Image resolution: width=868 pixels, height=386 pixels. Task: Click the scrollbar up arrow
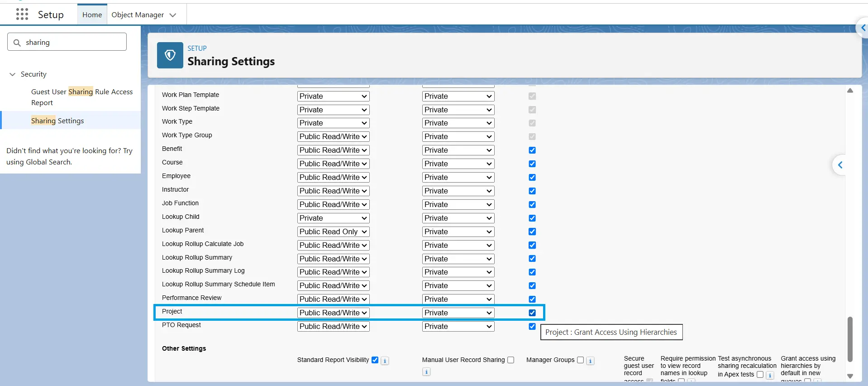coord(850,91)
